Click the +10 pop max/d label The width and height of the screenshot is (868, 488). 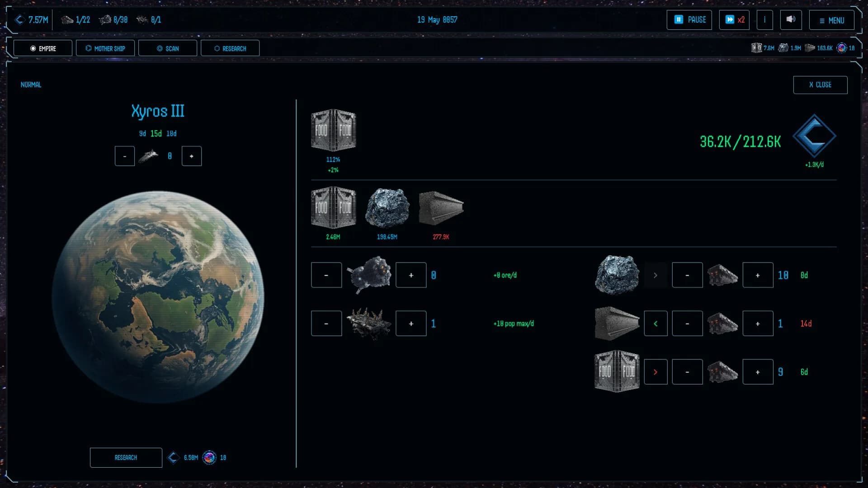click(514, 324)
